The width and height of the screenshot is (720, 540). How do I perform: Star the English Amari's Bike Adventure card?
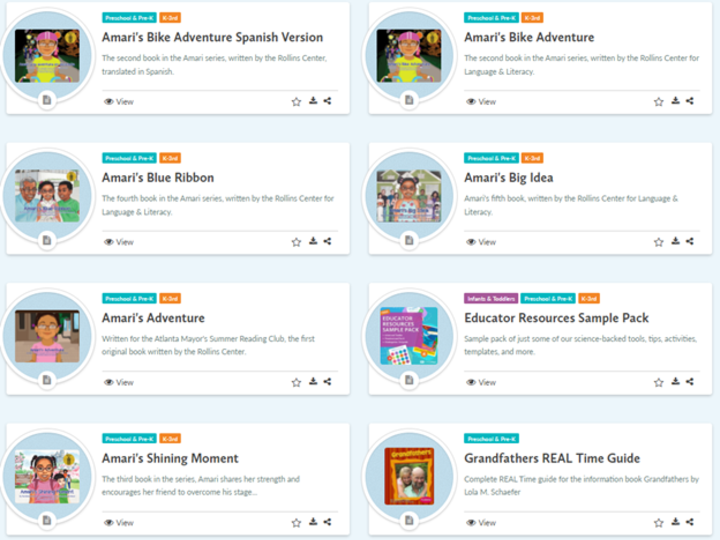tap(658, 101)
